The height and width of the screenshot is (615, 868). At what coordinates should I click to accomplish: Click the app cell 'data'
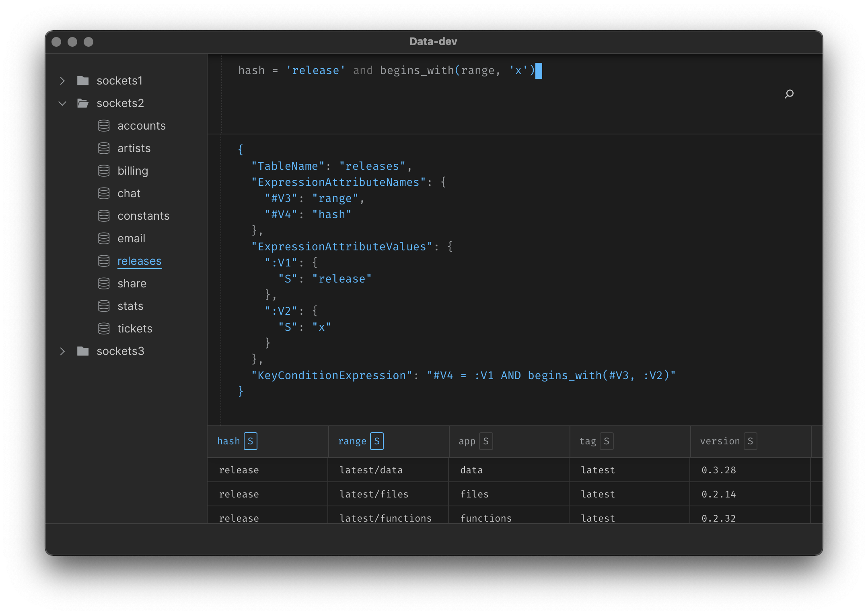[509, 470]
